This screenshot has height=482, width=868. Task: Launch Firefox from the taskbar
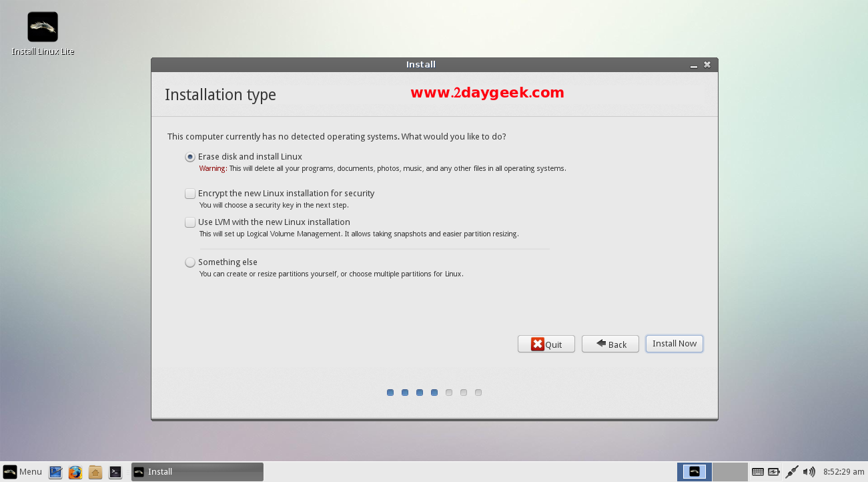click(x=75, y=472)
